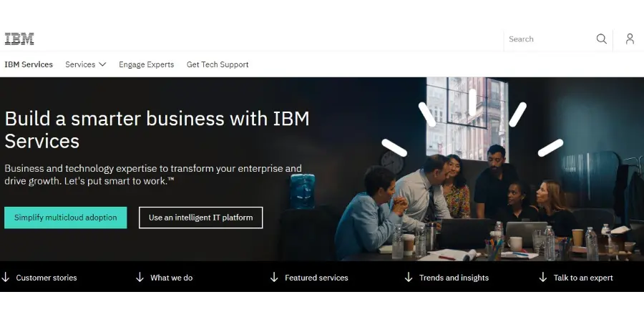Click the search magnifier icon
The width and height of the screenshot is (644, 322).
click(x=601, y=39)
